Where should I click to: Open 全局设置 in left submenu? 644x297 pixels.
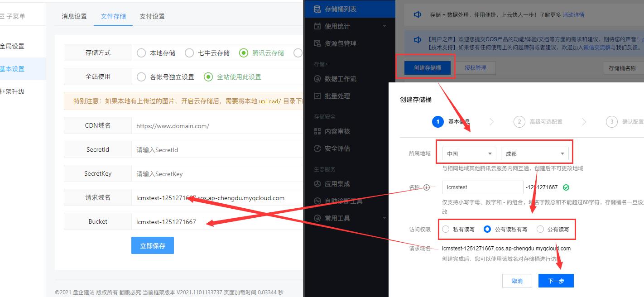[23, 46]
